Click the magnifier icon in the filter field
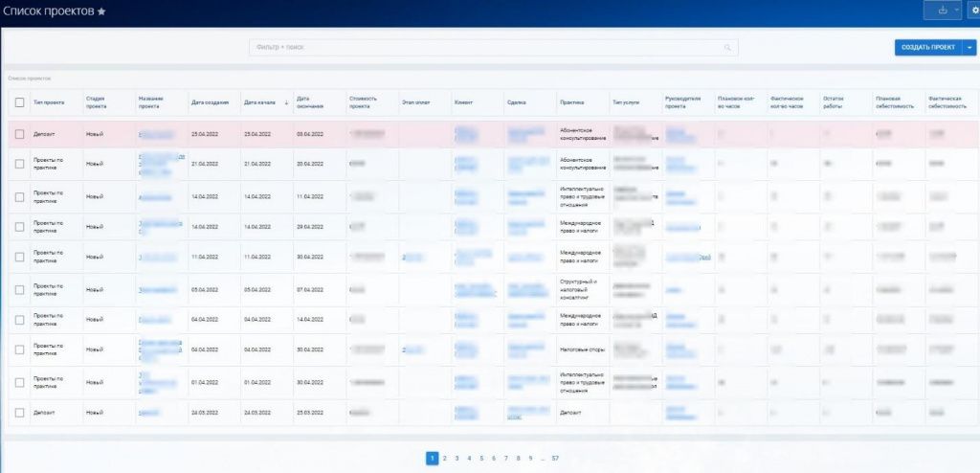The width and height of the screenshot is (980, 473). [x=727, y=47]
